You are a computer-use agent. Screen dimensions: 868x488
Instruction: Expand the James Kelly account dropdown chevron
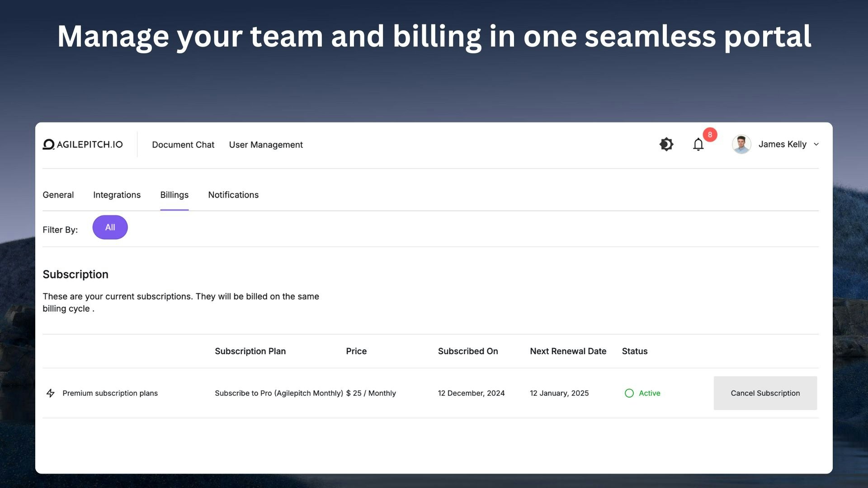pos(816,145)
